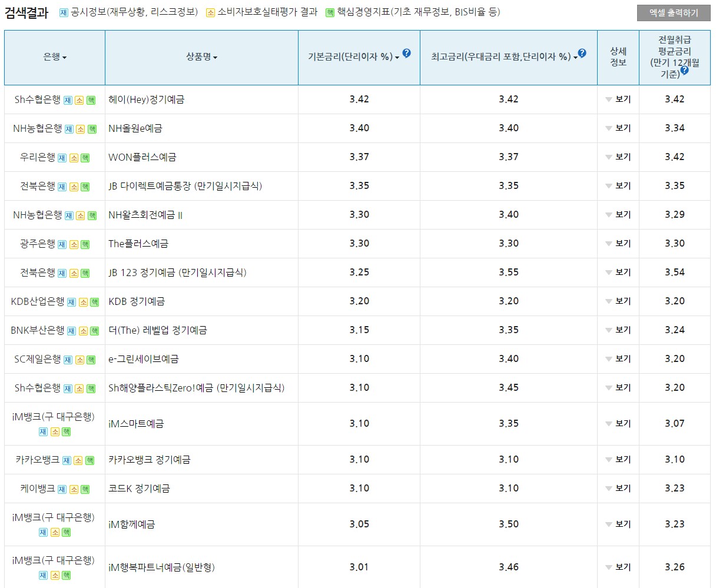Click 핵심경영지표(기초 재무정보, BIS비율 등) legend text
The width and height of the screenshot is (716, 588).
coord(419,12)
